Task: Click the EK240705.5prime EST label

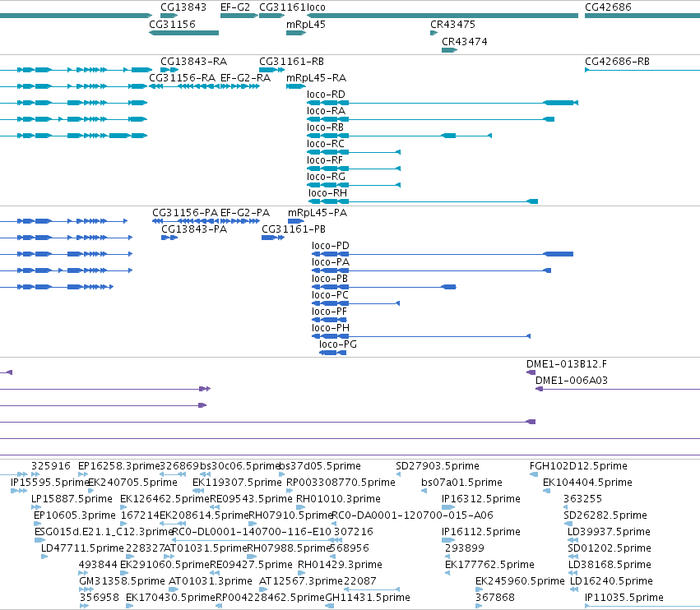Action: pos(132,483)
